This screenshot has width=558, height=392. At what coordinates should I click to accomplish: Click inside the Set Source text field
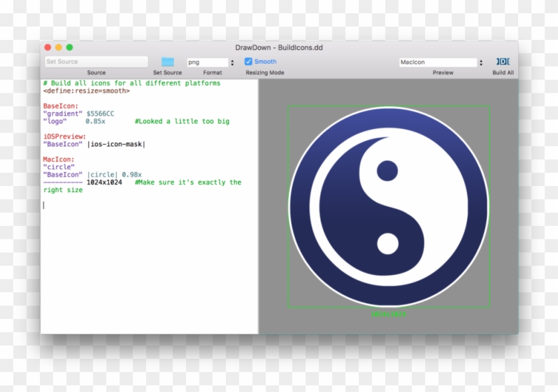pos(95,60)
